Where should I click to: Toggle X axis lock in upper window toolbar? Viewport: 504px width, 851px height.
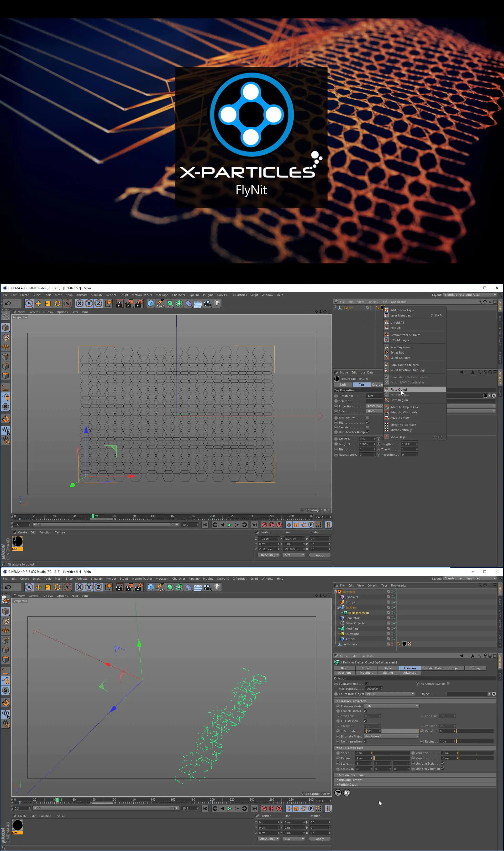(80, 303)
